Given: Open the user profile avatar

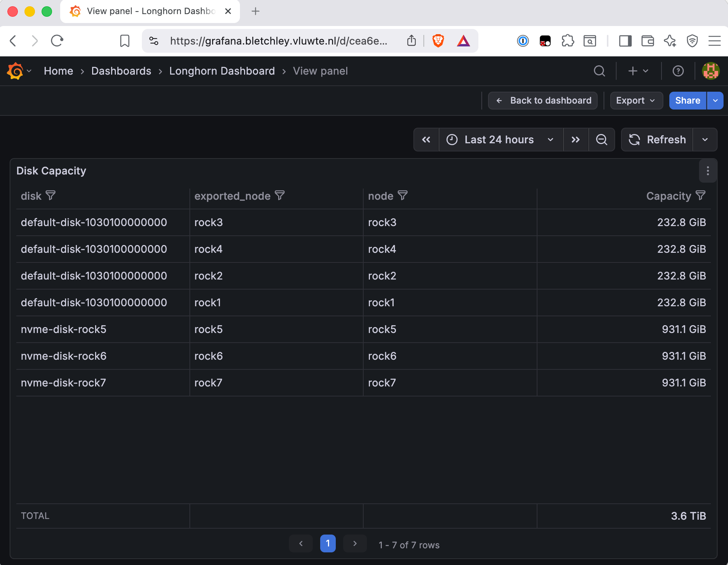Looking at the screenshot, I should (x=711, y=71).
